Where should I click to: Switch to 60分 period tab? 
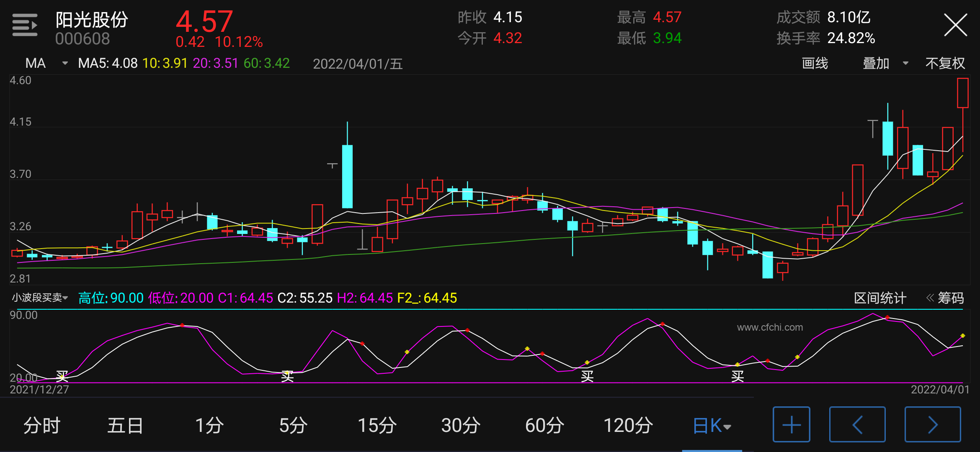point(544,426)
